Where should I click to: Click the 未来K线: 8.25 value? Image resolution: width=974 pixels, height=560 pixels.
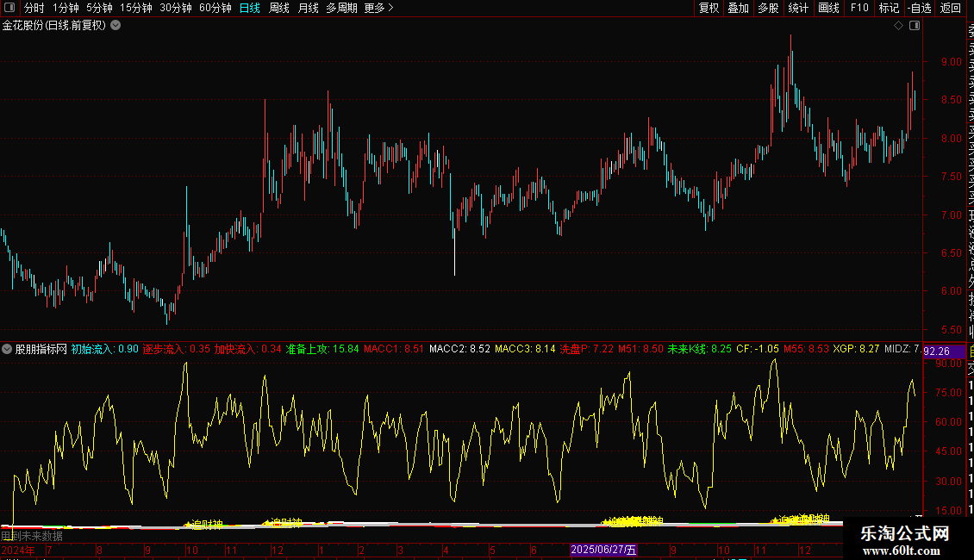point(700,349)
